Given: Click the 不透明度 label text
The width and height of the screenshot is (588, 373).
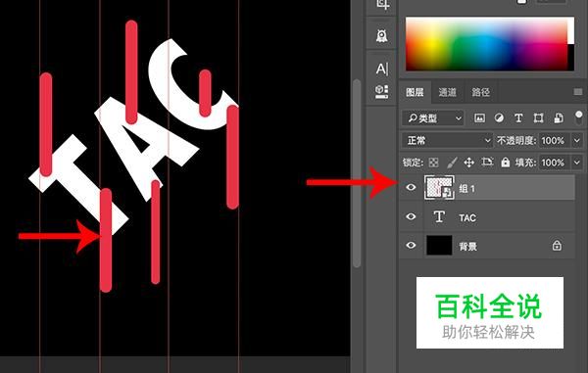Looking at the screenshot, I should click(516, 141).
